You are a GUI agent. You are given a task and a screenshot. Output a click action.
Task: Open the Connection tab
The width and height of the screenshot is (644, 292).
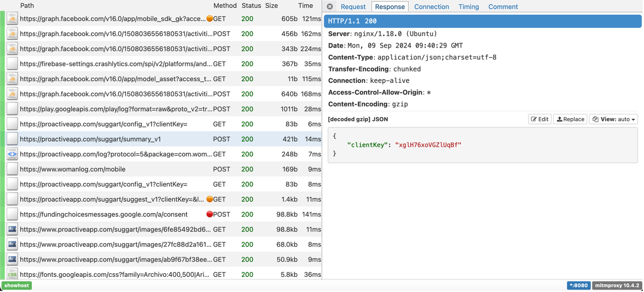(431, 7)
